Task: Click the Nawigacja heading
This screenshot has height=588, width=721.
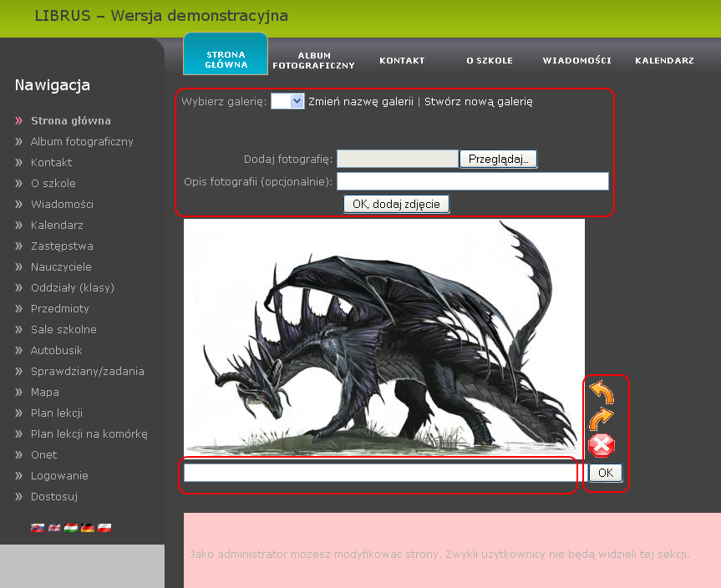Action: (53, 85)
